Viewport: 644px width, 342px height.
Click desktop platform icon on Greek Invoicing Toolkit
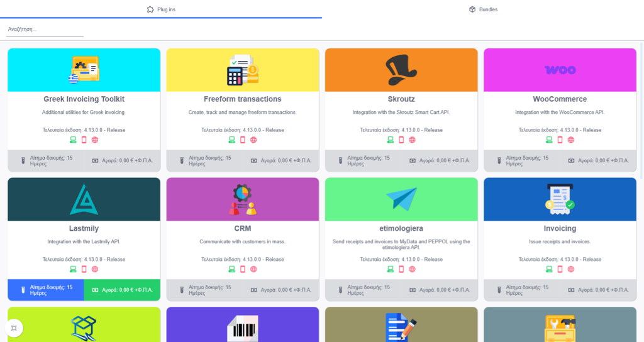(x=73, y=140)
